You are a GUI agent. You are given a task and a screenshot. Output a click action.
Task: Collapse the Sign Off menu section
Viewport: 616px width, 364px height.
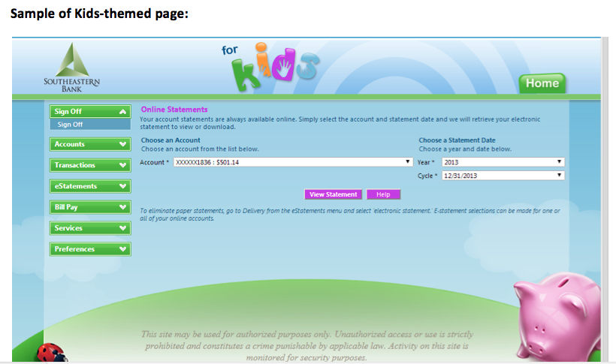pos(90,112)
